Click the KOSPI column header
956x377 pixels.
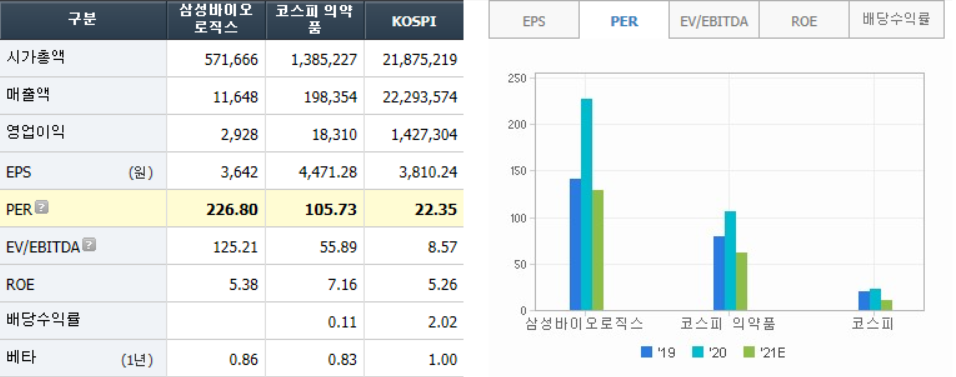pyautogui.click(x=414, y=21)
